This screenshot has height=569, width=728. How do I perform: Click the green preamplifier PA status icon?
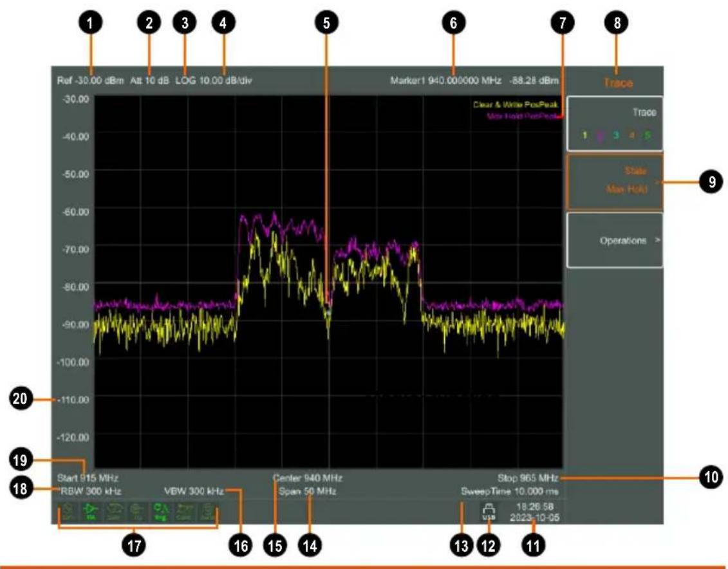coord(91,512)
